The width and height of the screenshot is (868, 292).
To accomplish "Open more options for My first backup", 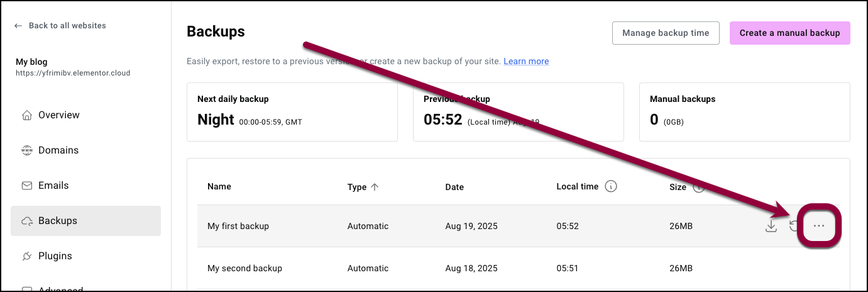I will tap(819, 226).
